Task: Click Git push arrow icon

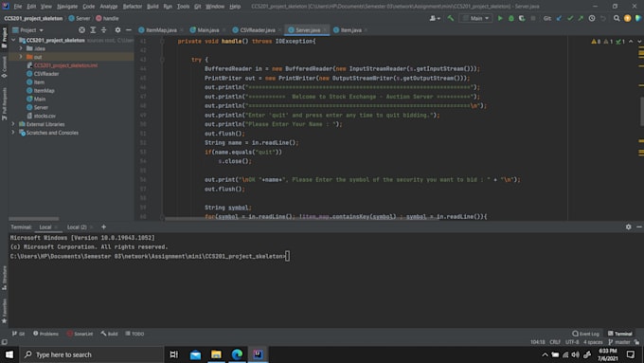Action: click(x=581, y=18)
